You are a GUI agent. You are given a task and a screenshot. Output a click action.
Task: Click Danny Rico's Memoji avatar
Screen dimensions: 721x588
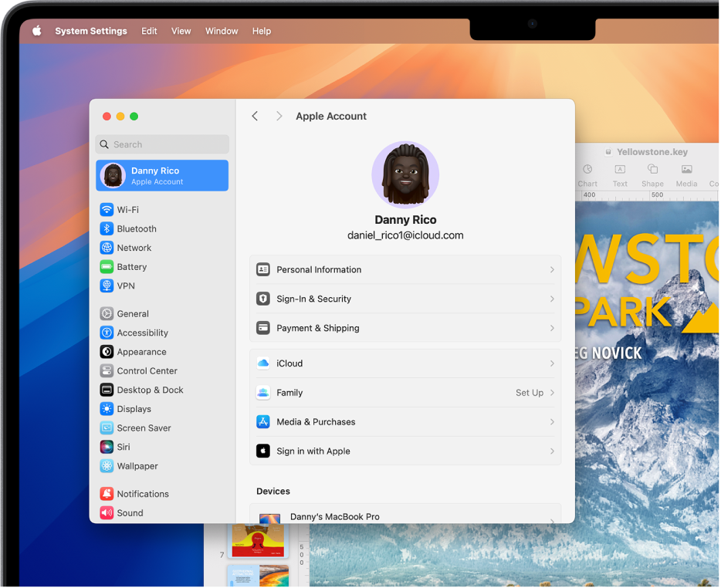[405, 174]
